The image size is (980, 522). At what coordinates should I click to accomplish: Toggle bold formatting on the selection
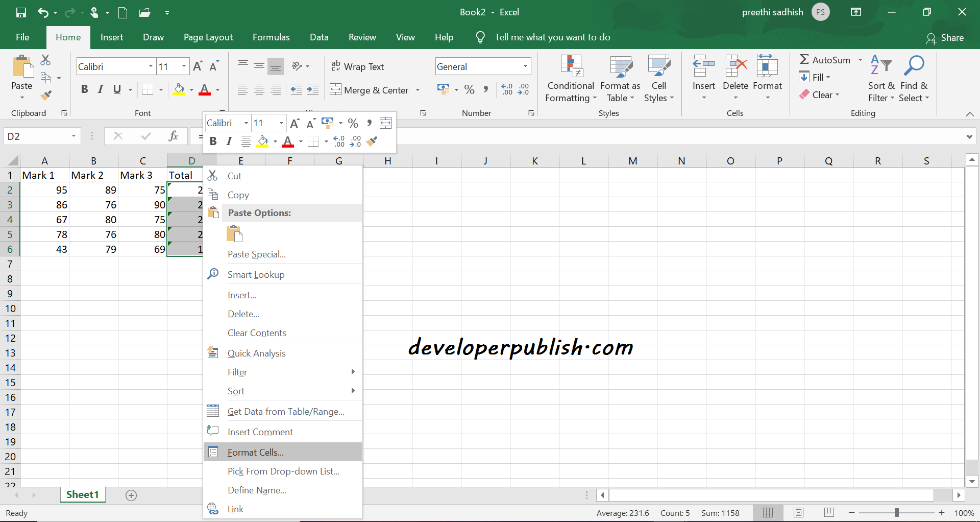pos(84,89)
